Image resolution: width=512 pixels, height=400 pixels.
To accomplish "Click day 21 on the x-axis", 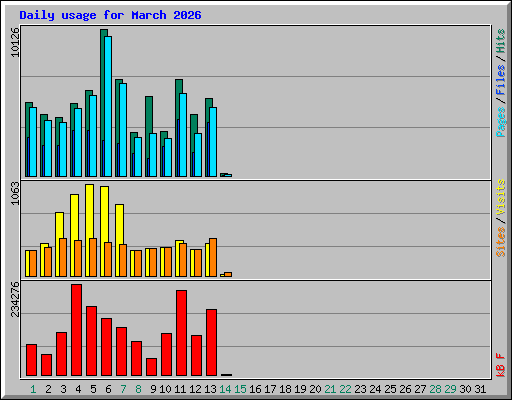I will point(330,389).
